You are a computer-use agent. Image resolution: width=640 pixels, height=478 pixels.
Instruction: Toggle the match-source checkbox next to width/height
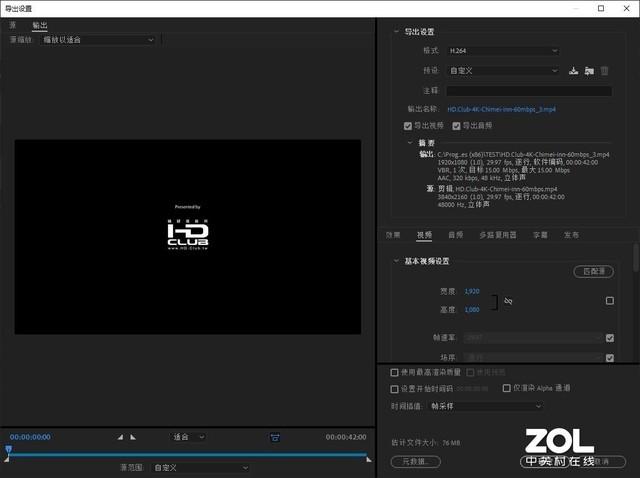(610, 301)
